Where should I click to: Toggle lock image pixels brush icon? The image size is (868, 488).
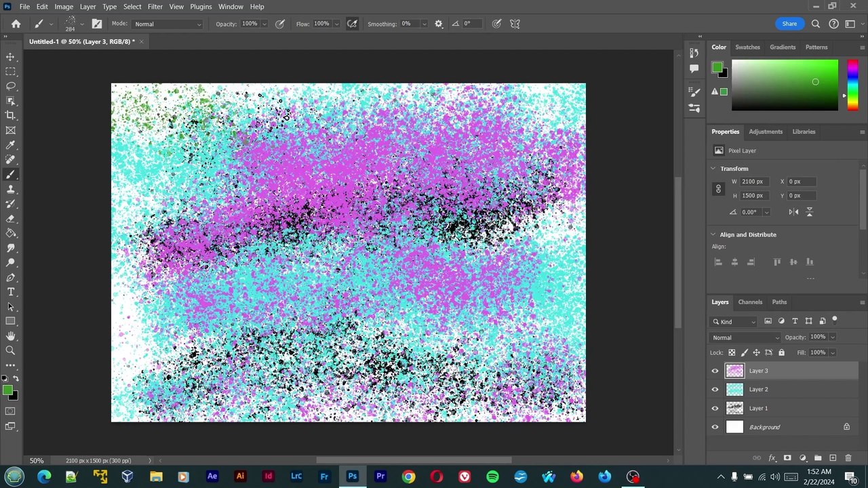[x=745, y=352]
